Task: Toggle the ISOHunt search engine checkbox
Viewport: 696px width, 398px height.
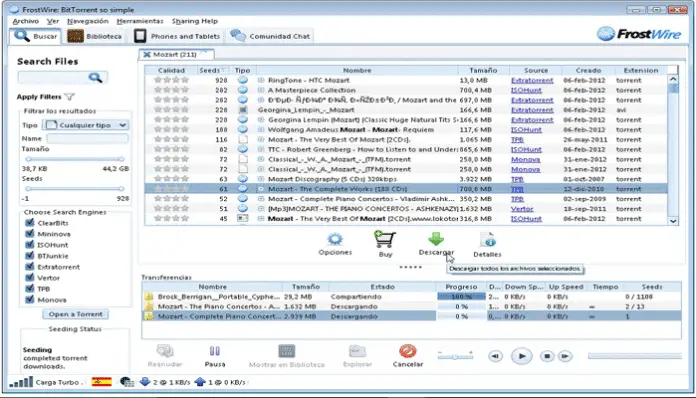Action: pyautogui.click(x=30, y=244)
